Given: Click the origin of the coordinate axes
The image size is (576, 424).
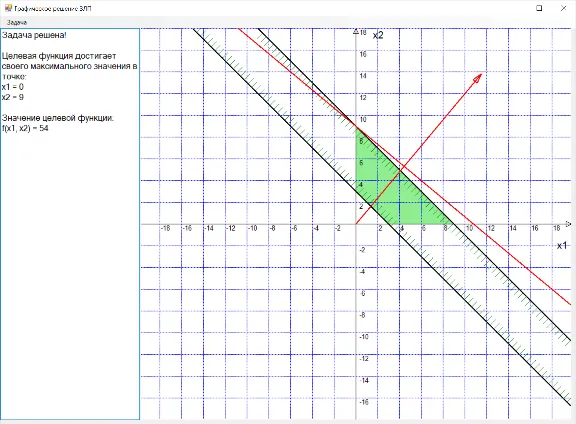Looking at the screenshot, I should (x=356, y=224).
